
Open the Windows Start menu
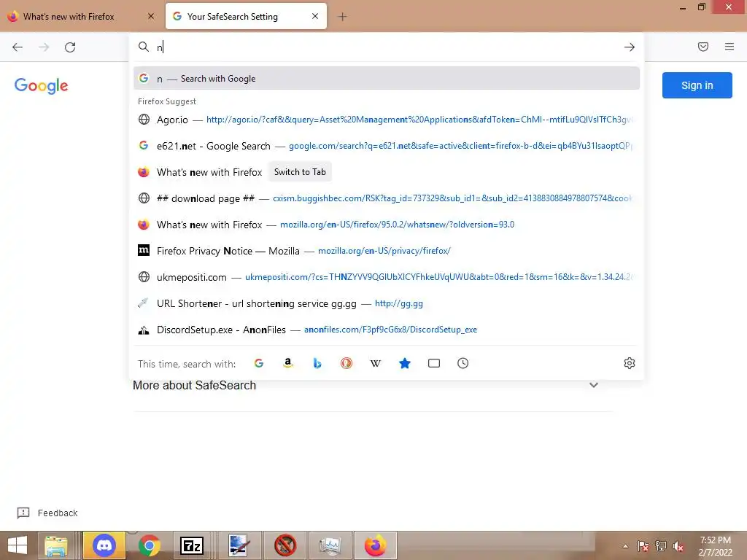[18, 545]
